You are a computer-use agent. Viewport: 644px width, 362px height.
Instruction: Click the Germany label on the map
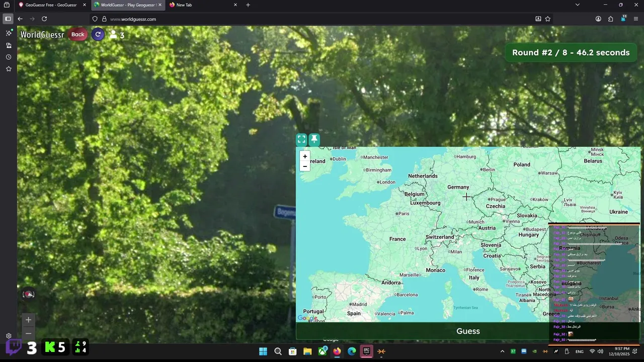(x=458, y=187)
